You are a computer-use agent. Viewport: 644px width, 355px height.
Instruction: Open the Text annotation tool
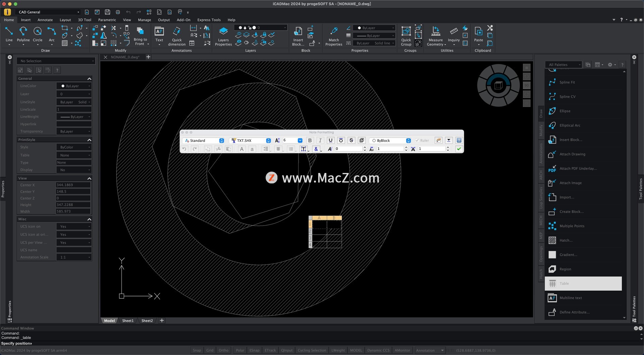coord(159,35)
